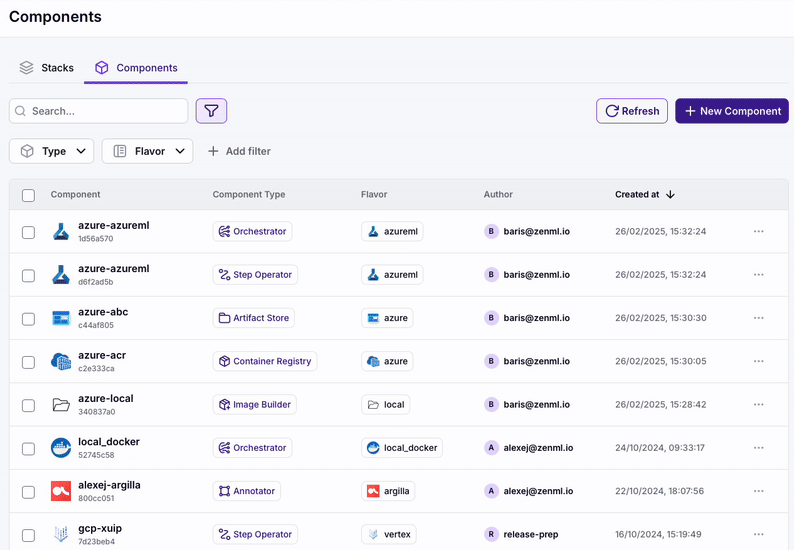Viewport: 794px width, 550px height.
Task: Toggle the select-all checkbox in table header
Action: [x=28, y=195]
